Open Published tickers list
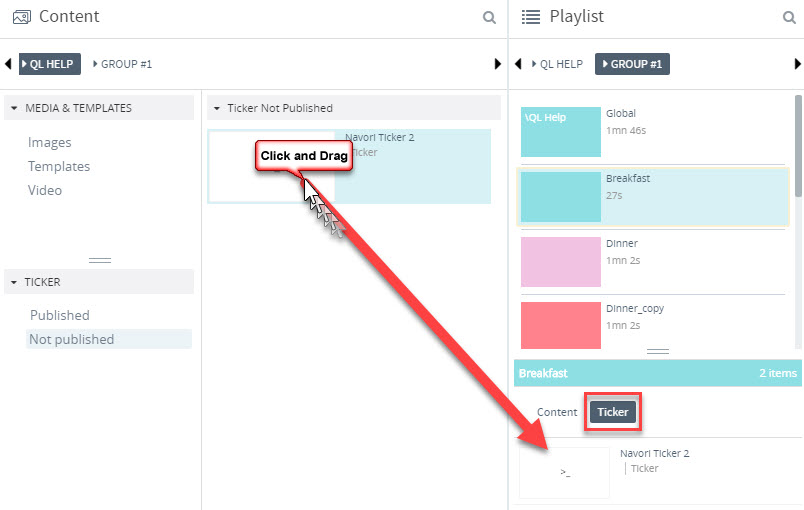Viewport: 804px width, 510px height. pyautogui.click(x=59, y=315)
